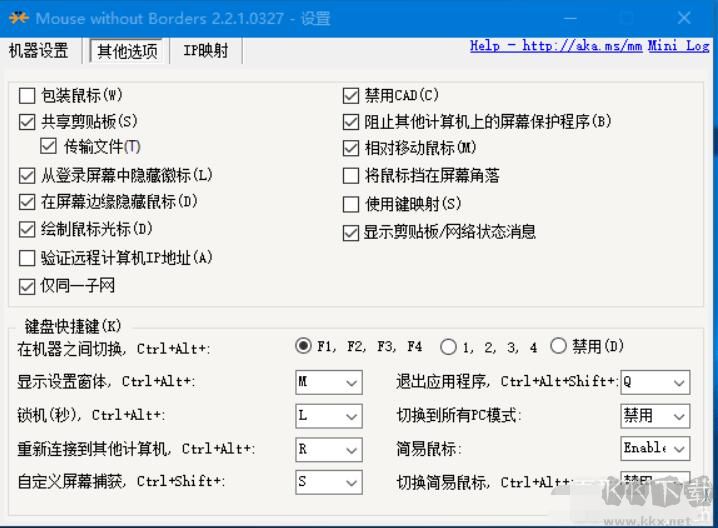Open the 简易鼠标 Enable dropdown
Image resolution: width=718 pixels, height=528 pixels.
pyautogui.click(x=655, y=448)
